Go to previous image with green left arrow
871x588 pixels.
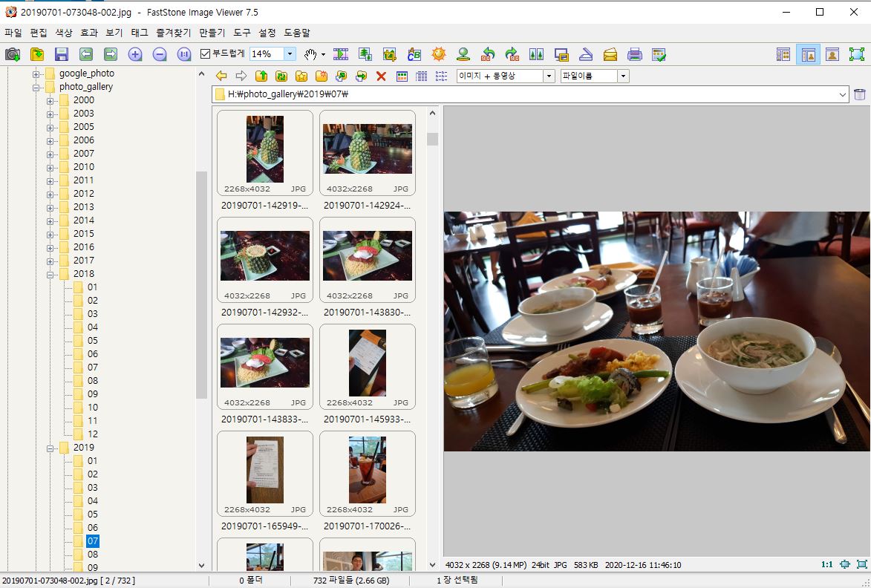point(85,54)
